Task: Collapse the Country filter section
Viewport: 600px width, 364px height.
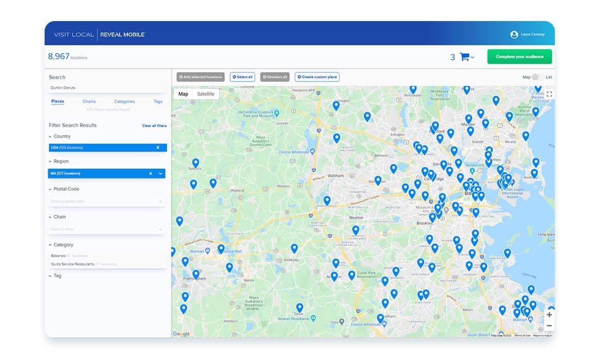Action: coord(50,136)
